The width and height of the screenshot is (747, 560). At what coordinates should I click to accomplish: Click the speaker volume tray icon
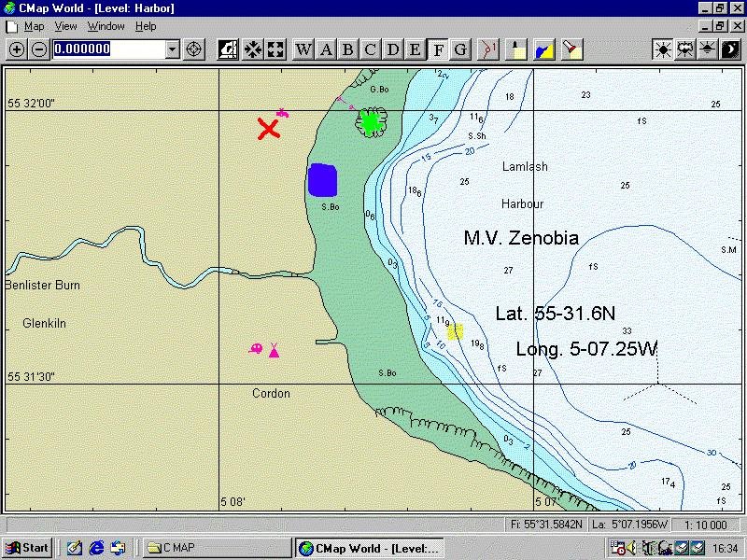(631, 548)
